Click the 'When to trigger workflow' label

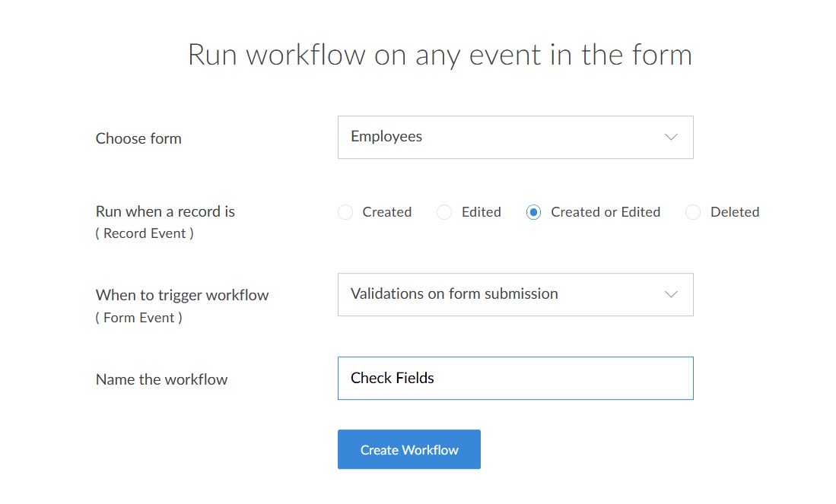coord(182,295)
